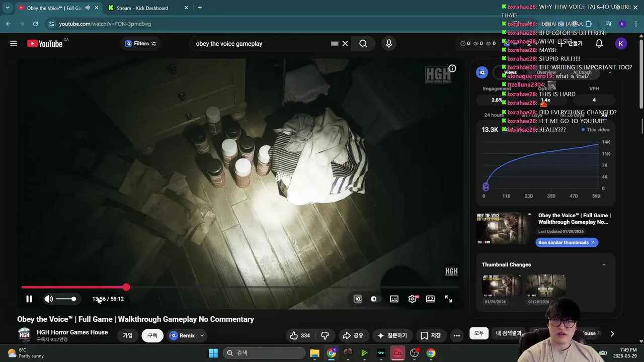This screenshot has height=362, width=644.
Task: Open the taskbar clock showing 7:49 PM
Action: pyautogui.click(x=625, y=353)
